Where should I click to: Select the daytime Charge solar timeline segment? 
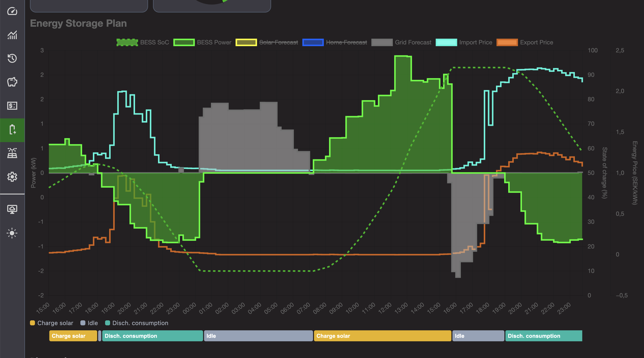click(x=382, y=336)
